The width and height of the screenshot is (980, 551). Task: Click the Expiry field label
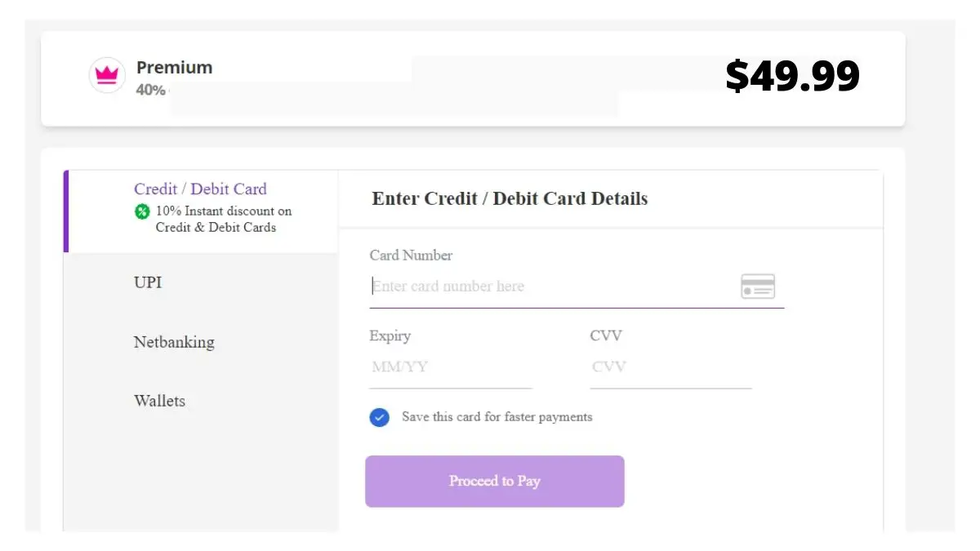(x=390, y=335)
